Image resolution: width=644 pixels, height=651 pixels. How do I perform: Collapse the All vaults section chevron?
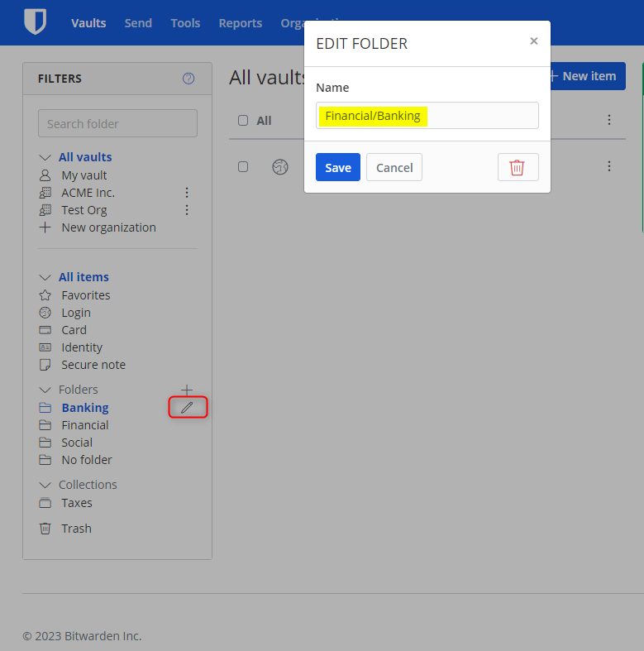45,157
